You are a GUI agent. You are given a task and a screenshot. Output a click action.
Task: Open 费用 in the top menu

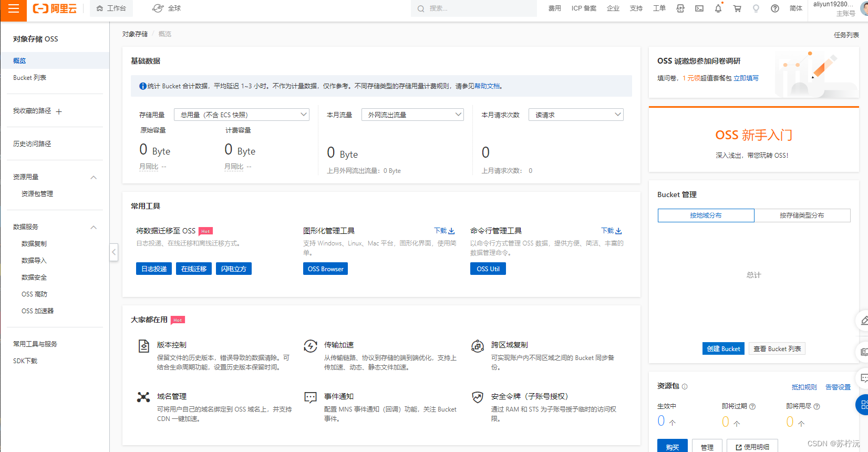pyautogui.click(x=555, y=8)
